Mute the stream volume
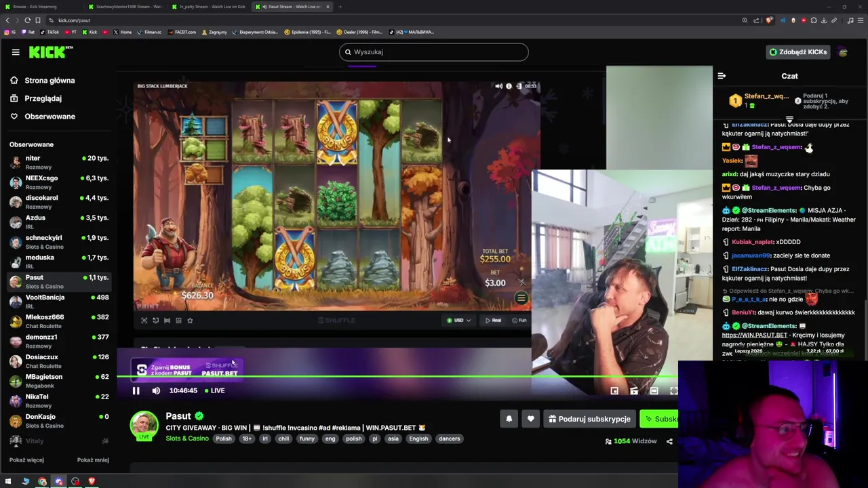The height and width of the screenshot is (488, 868). point(156,390)
